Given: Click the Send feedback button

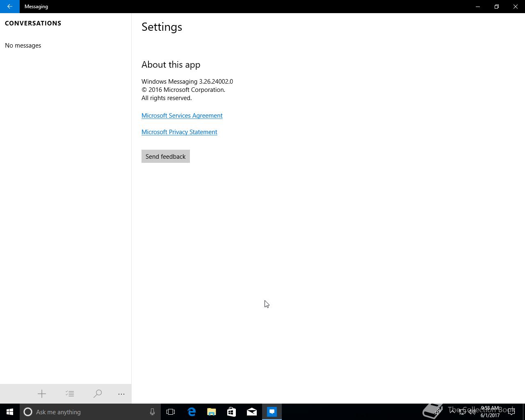Looking at the screenshot, I should (x=166, y=156).
